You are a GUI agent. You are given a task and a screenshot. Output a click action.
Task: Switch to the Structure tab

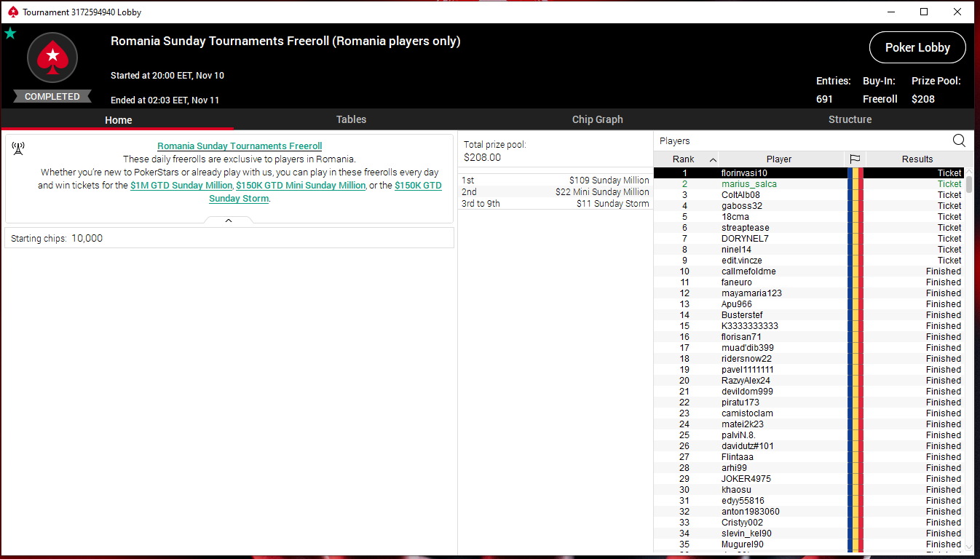pyautogui.click(x=850, y=119)
